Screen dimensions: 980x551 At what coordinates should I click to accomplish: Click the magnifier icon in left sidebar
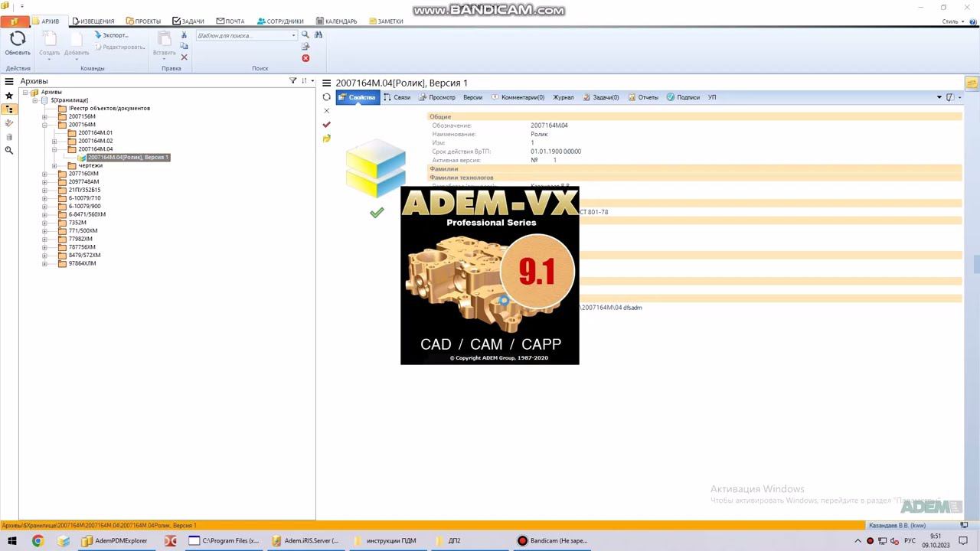pyautogui.click(x=9, y=151)
